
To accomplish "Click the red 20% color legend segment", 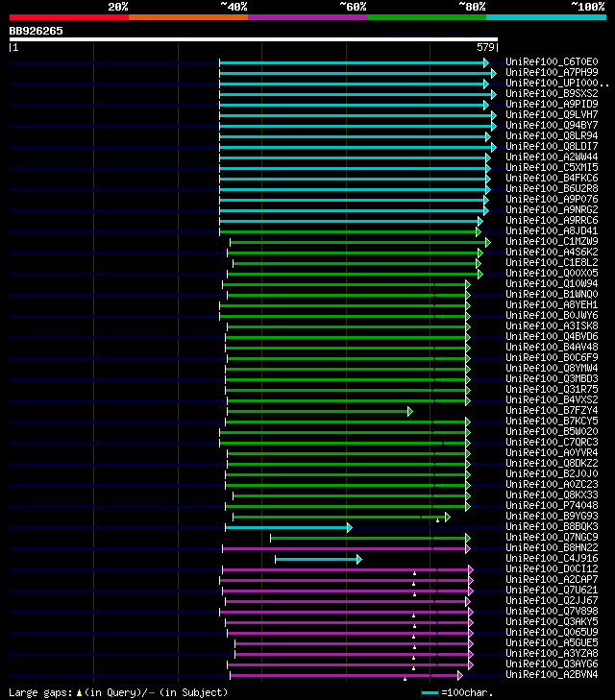I will 69,17.
